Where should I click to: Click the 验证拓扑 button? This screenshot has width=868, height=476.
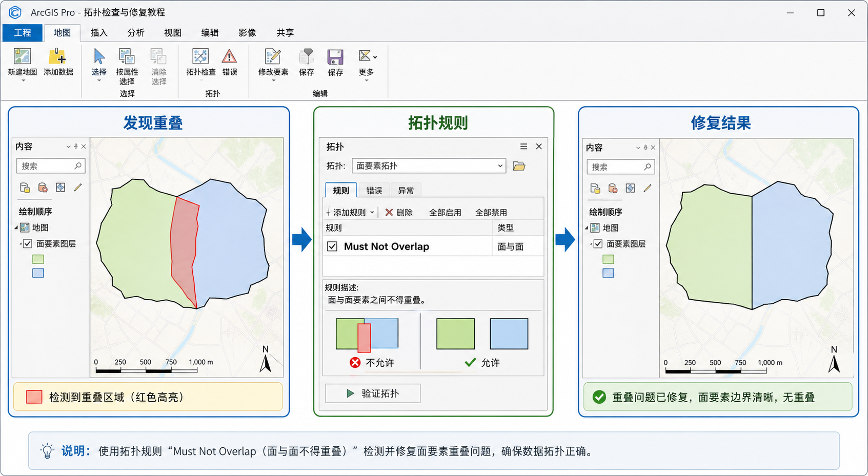click(373, 394)
